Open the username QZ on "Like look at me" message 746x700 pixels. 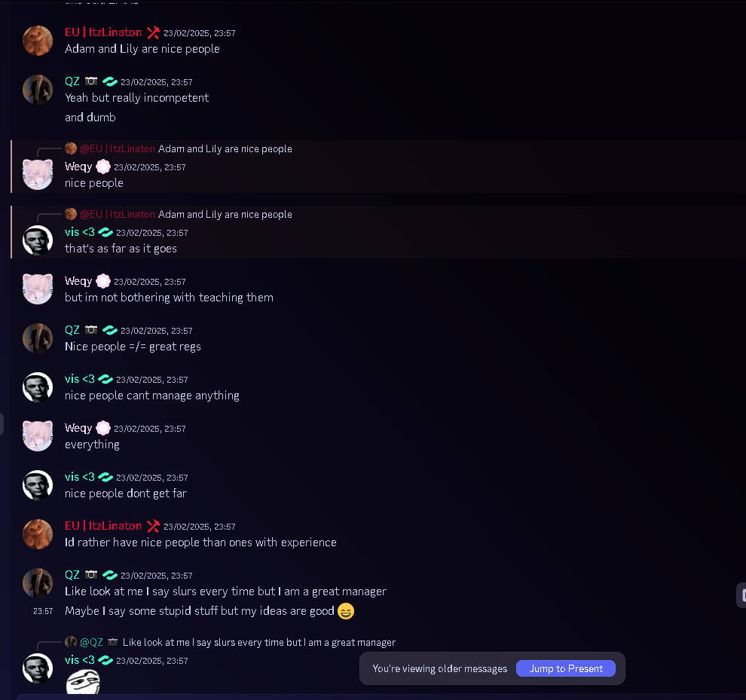(x=72, y=575)
